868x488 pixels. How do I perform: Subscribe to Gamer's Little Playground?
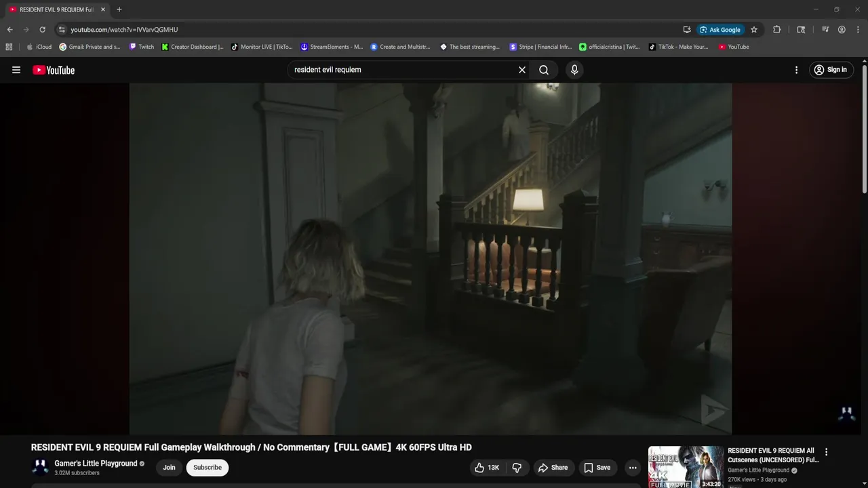click(x=208, y=468)
